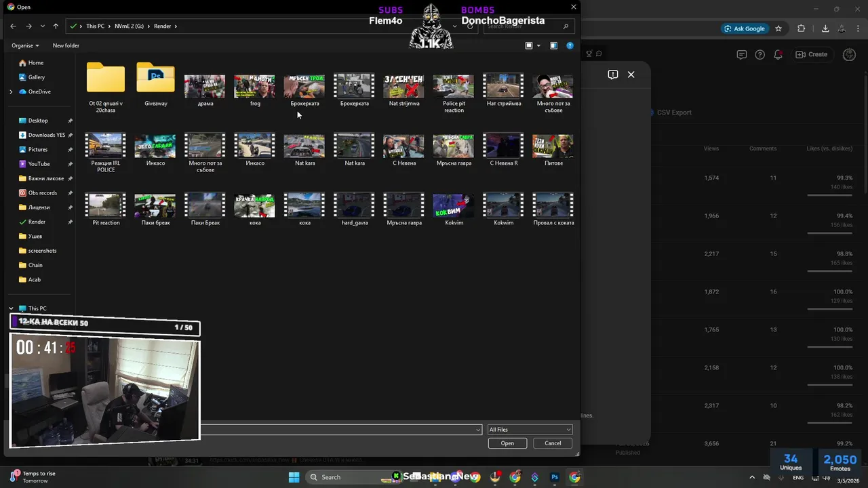Select the 'Реакция IRL POLICE' video file
This screenshot has width=868, height=488.
pyautogui.click(x=106, y=153)
